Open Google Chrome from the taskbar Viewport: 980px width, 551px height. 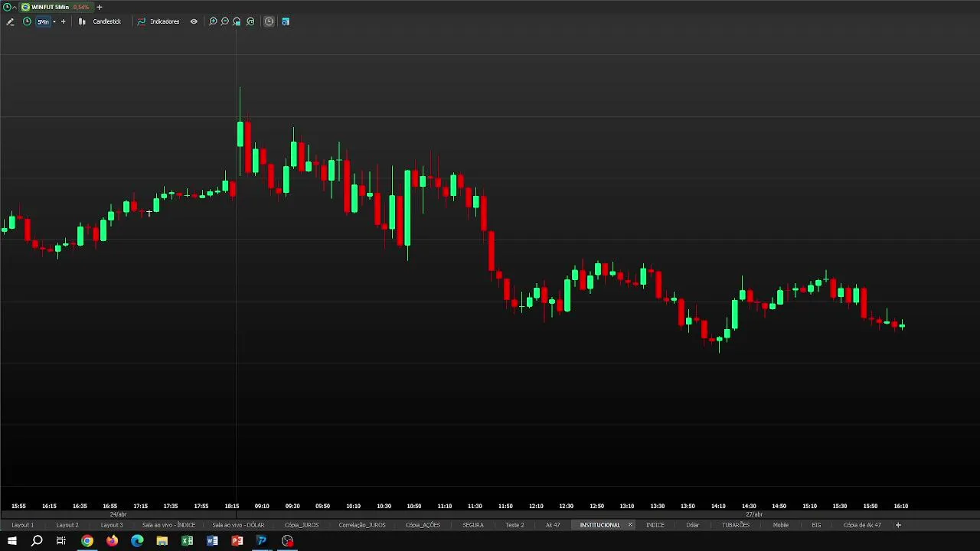tap(87, 541)
